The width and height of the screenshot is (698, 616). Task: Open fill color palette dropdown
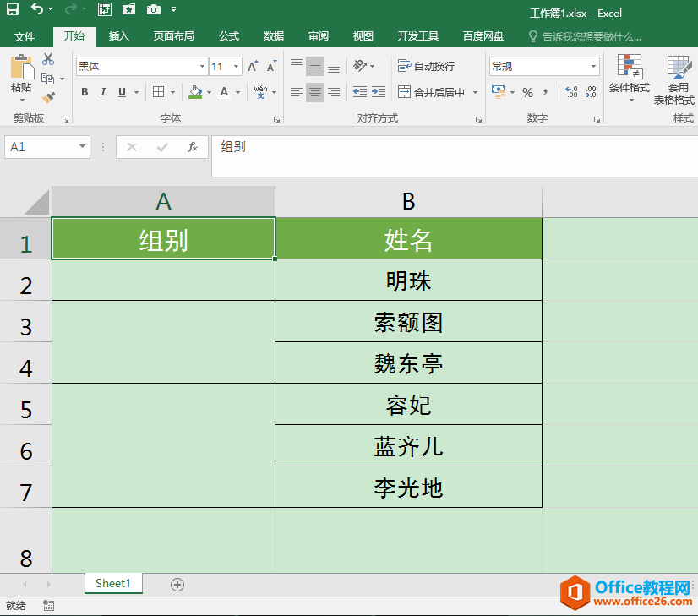210,92
